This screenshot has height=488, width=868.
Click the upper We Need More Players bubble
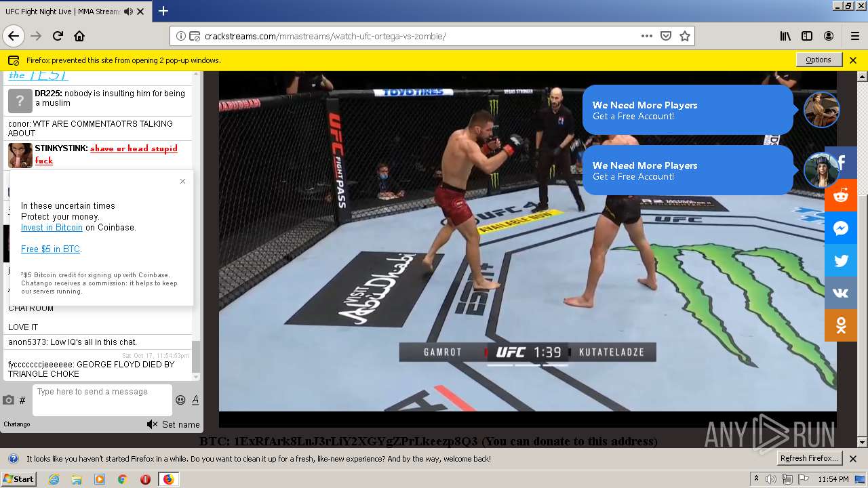(x=688, y=110)
